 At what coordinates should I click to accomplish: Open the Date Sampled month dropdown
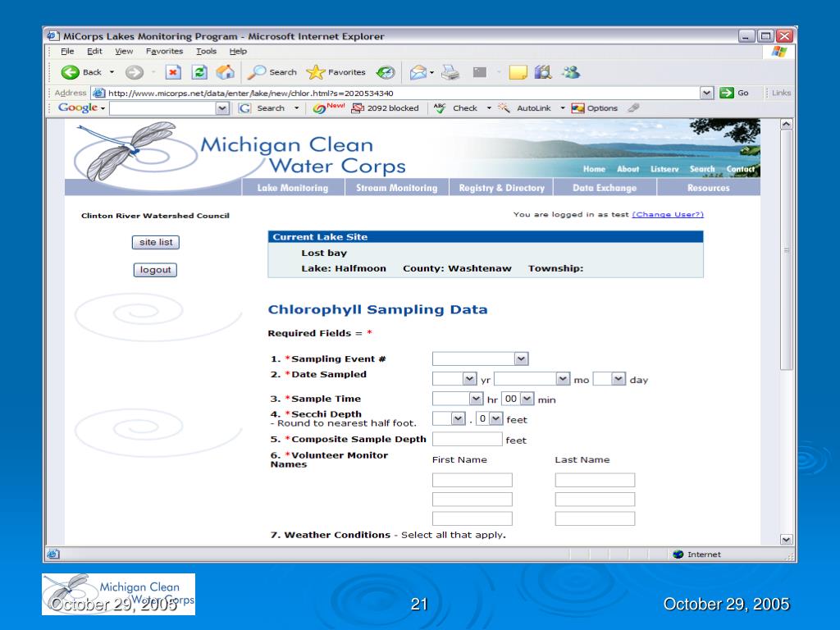click(x=563, y=379)
